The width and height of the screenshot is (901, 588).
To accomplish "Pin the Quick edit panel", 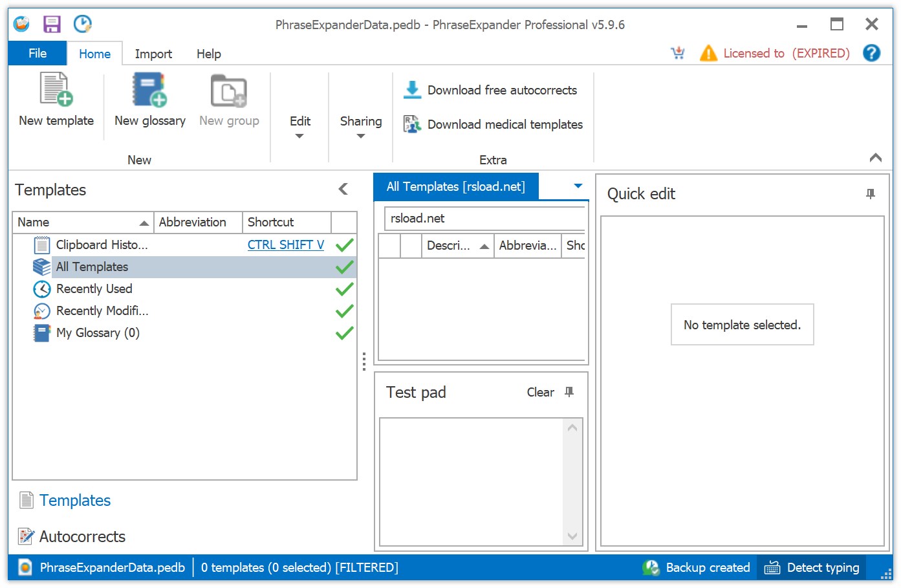I will coord(871,193).
